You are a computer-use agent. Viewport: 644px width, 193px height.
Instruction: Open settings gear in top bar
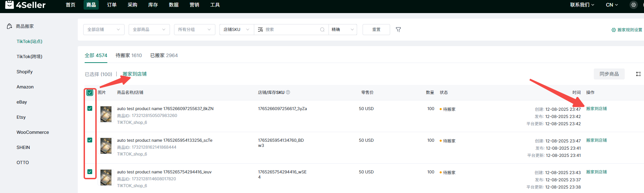633,5
